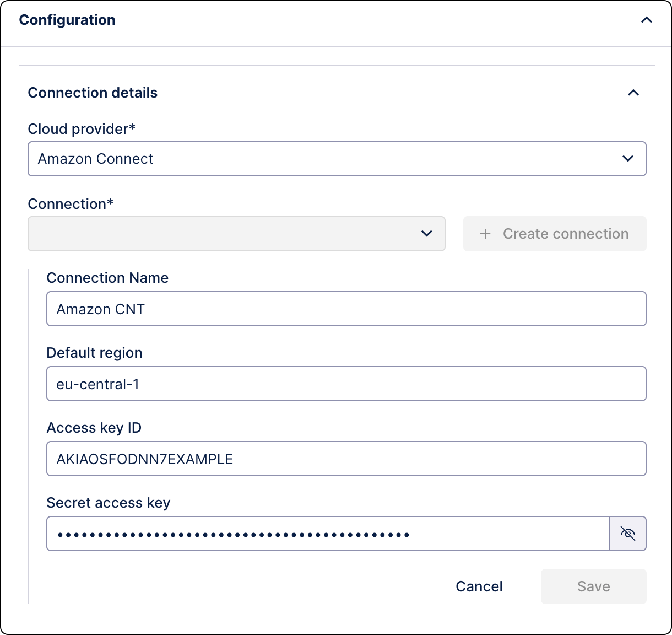Click the upward caret in the Configuration header
The image size is (672, 635).
[x=647, y=19]
